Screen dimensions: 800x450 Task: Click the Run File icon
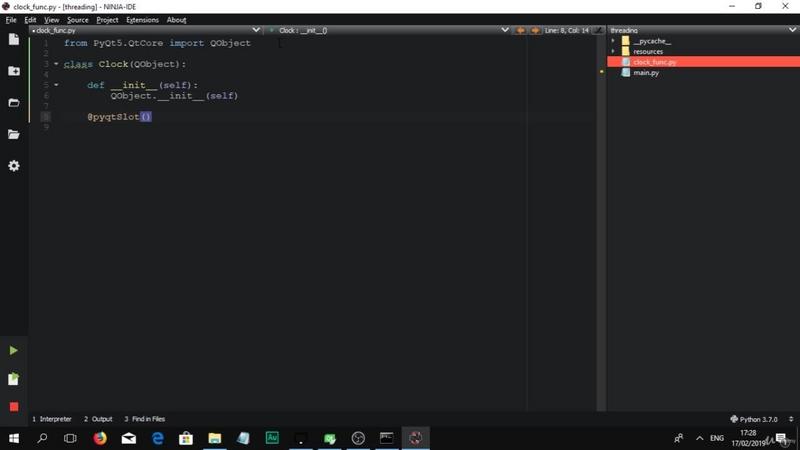pos(14,379)
